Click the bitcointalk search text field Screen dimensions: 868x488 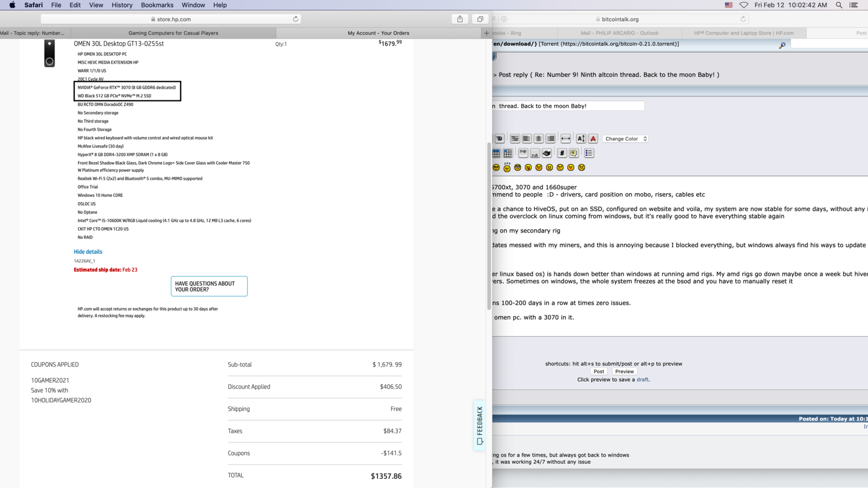(x=829, y=44)
